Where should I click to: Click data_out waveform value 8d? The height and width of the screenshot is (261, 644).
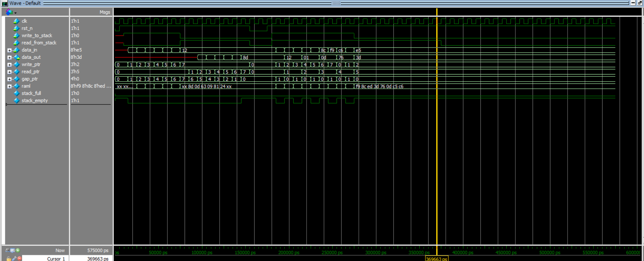tap(245, 57)
